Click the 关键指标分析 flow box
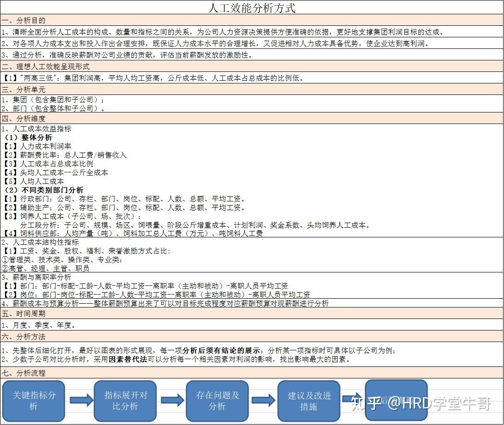The image size is (504, 425). coord(34,401)
